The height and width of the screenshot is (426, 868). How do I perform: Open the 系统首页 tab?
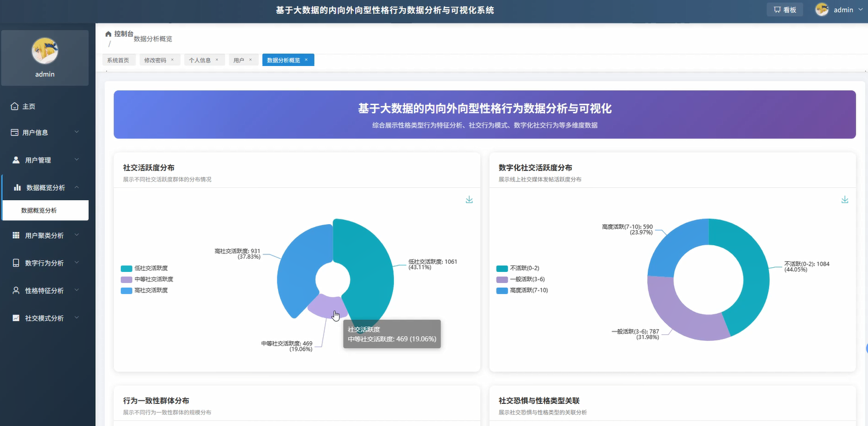click(119, 60)
